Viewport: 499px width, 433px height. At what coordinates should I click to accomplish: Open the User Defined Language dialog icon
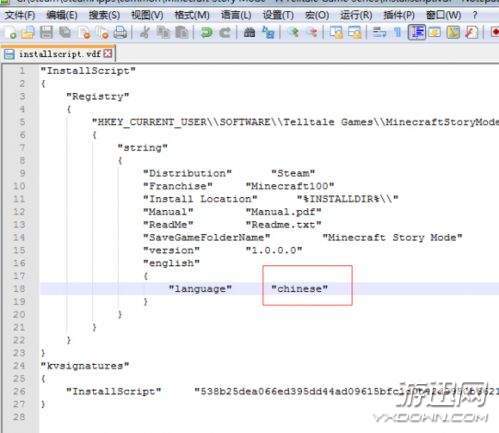[435, 32]
